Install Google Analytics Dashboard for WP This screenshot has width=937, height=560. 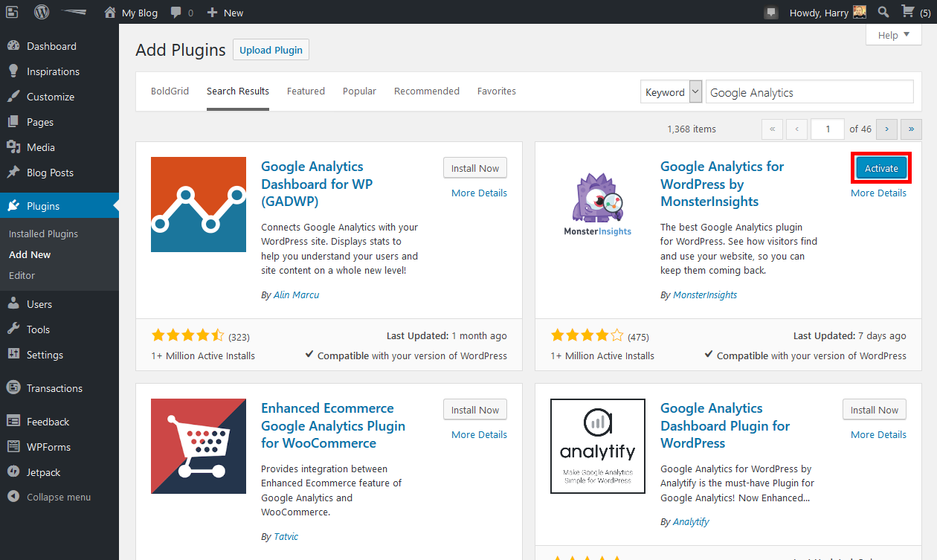(475, 168)
